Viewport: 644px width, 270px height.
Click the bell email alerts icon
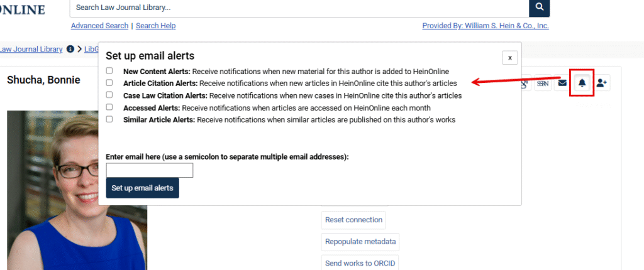click(582, 84)
